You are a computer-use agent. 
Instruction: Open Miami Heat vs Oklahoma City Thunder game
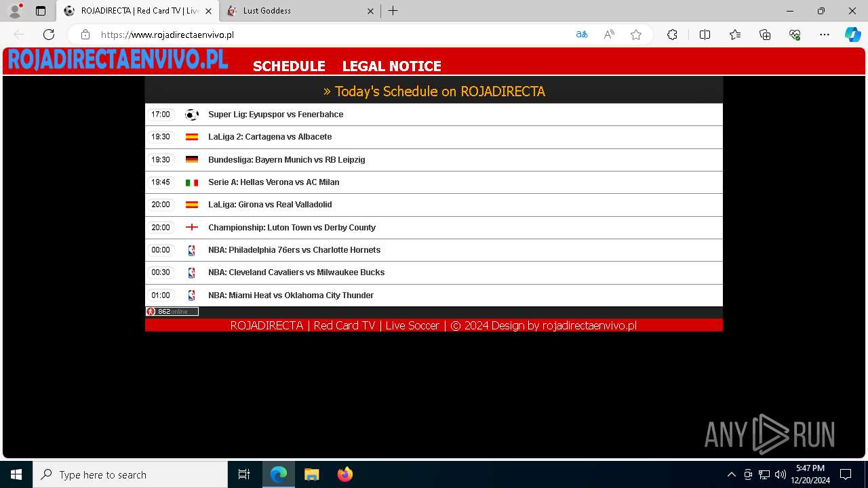coord(291,296)
